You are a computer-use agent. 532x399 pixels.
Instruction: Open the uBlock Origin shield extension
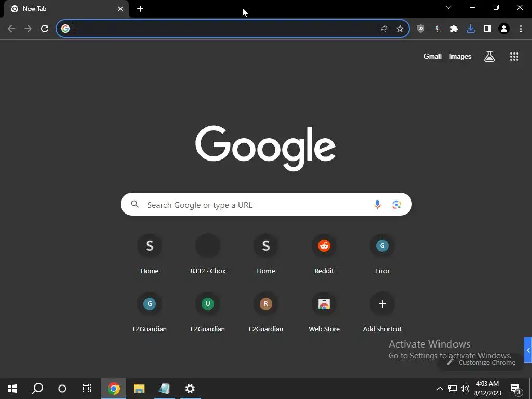pos(421,29)
